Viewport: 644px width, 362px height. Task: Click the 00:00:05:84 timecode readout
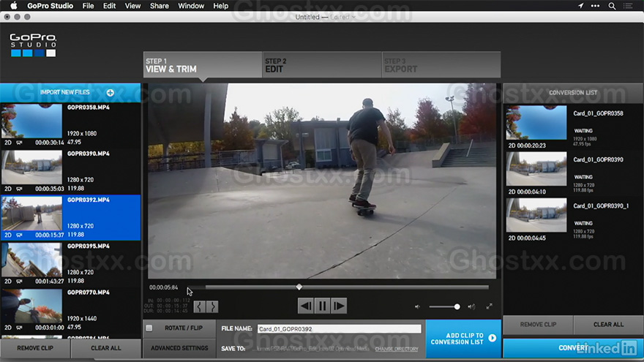coord(163,287)
